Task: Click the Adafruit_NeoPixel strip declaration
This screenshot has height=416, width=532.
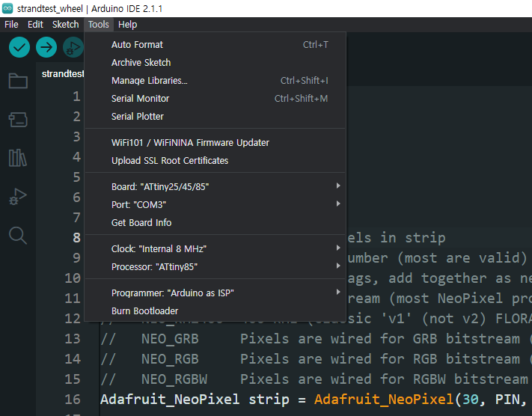Action: pyautogui.click(x=195, y=400)
